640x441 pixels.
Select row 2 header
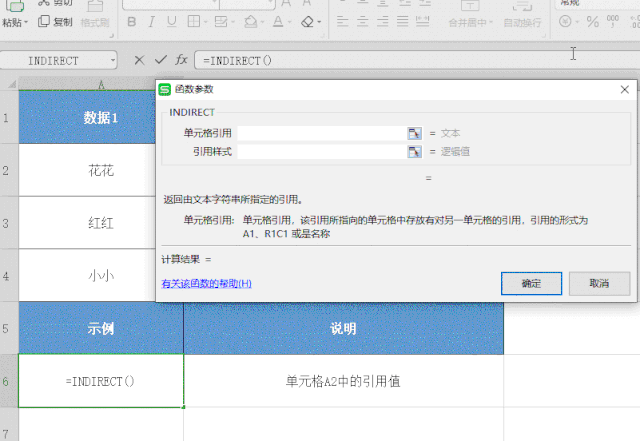[9, 170]
